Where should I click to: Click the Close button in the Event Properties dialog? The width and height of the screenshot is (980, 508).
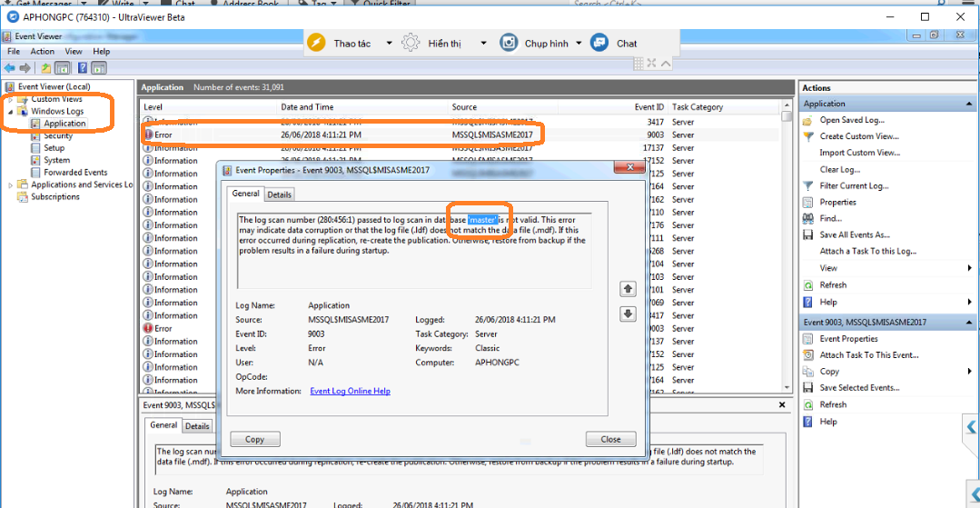click(610, 439)
